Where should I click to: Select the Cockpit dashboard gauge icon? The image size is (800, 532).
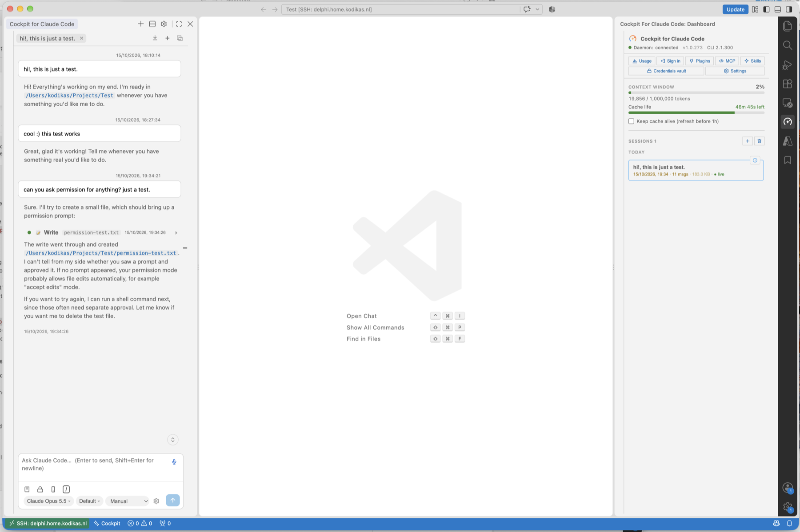(x=788, y=122)
